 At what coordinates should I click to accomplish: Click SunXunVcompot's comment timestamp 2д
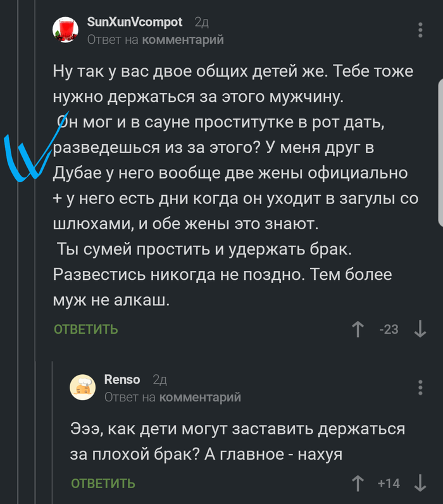click(201, 22)
